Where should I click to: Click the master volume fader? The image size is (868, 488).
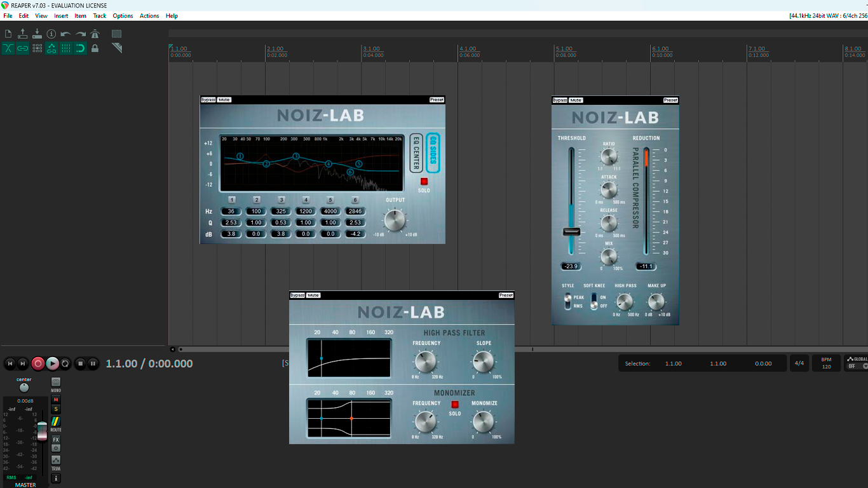pos(42,430)
